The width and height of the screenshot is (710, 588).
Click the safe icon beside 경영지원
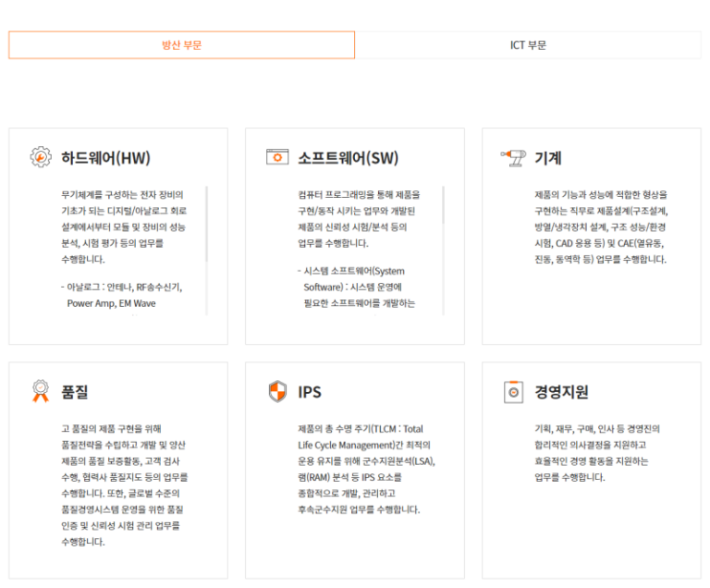[512, 392]
